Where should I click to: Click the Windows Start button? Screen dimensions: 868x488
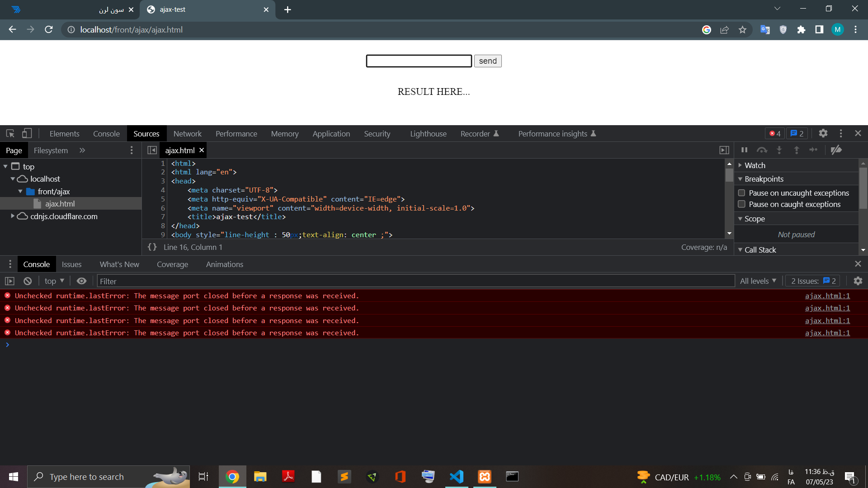click(x=14, y=477)
